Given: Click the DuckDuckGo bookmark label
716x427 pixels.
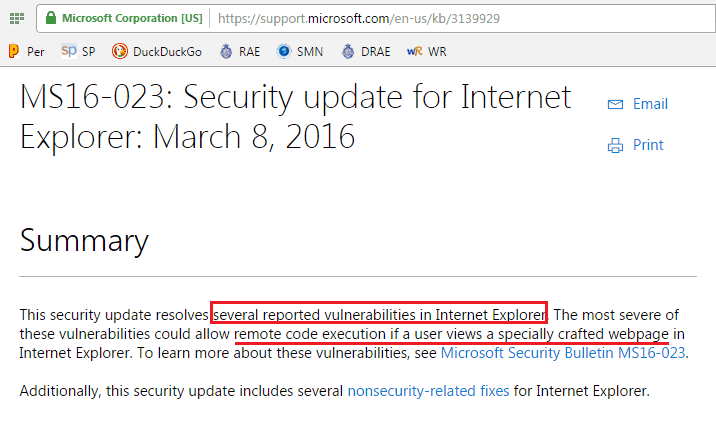Looking at the screenshot, I should click(x=167, y=52).
